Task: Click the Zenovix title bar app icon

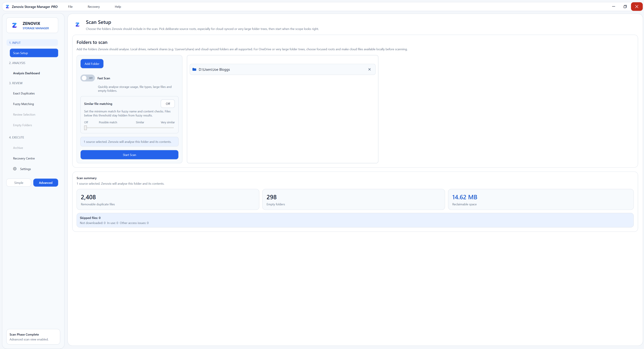Action: pos(8,7)
